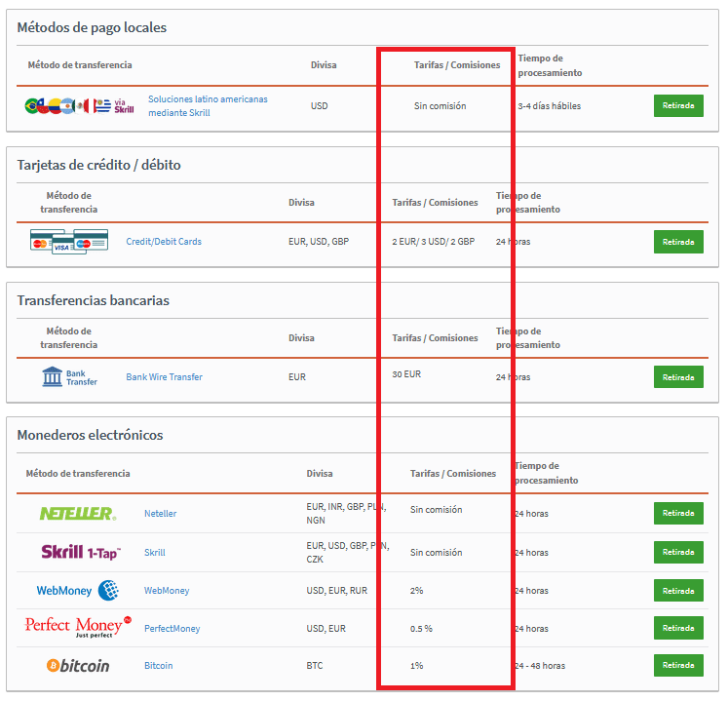Open Soluciones latino americanas mediante Skrill link
The height and width of the screenshot is (701, 728).
point(208,105)
